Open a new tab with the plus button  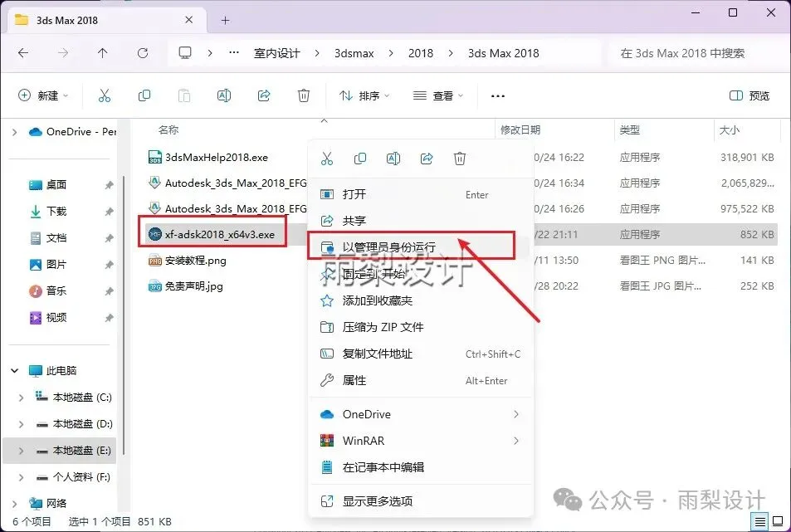tap(226, 20)
